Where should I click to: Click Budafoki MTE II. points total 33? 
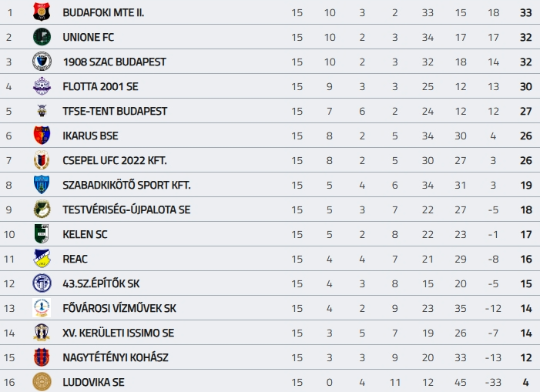pyautogui.click(x=526, y=12)
